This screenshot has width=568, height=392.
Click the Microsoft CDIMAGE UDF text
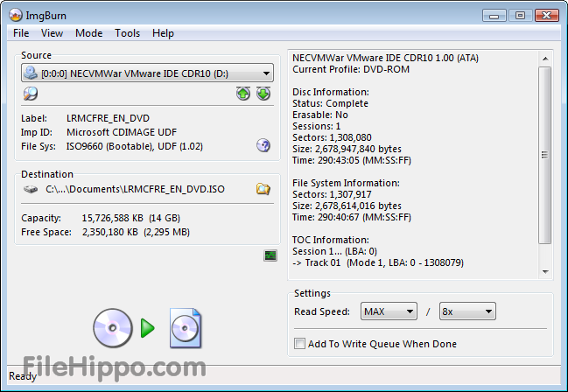(x=122, y=132)
